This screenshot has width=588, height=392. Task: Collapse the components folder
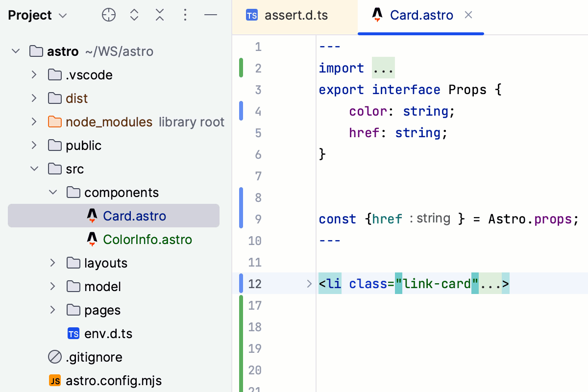click(52, 192)
